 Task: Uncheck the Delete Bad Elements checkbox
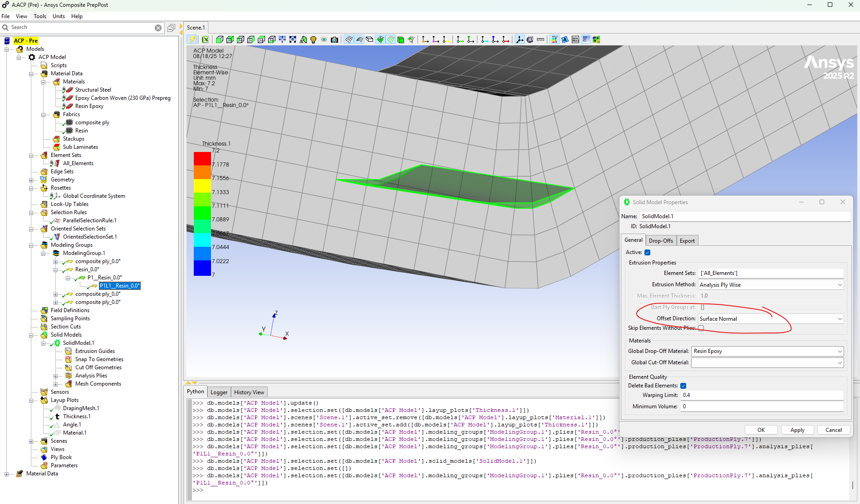(683, 386)
